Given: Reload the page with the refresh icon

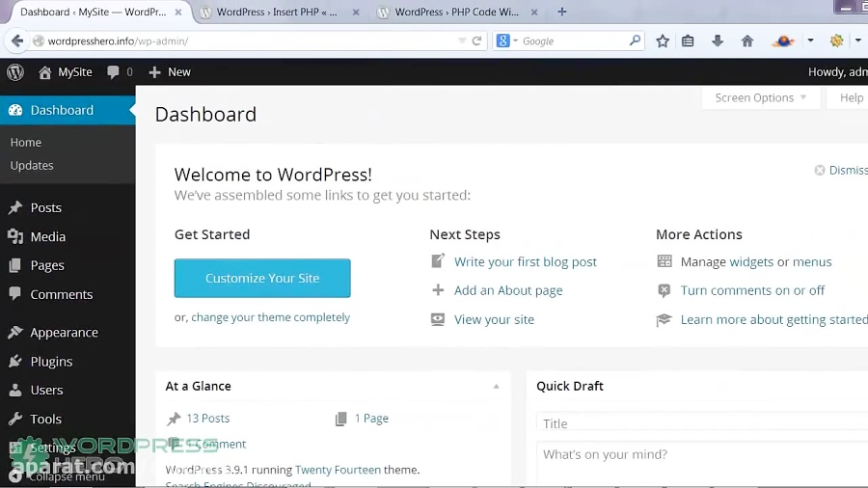Looking at the screenshot, I should click(476, 41).
